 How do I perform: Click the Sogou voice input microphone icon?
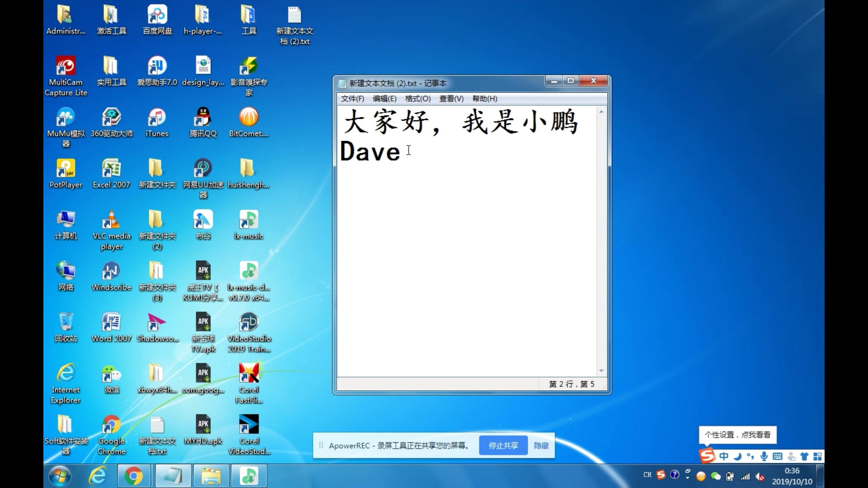tap(764, 456)
